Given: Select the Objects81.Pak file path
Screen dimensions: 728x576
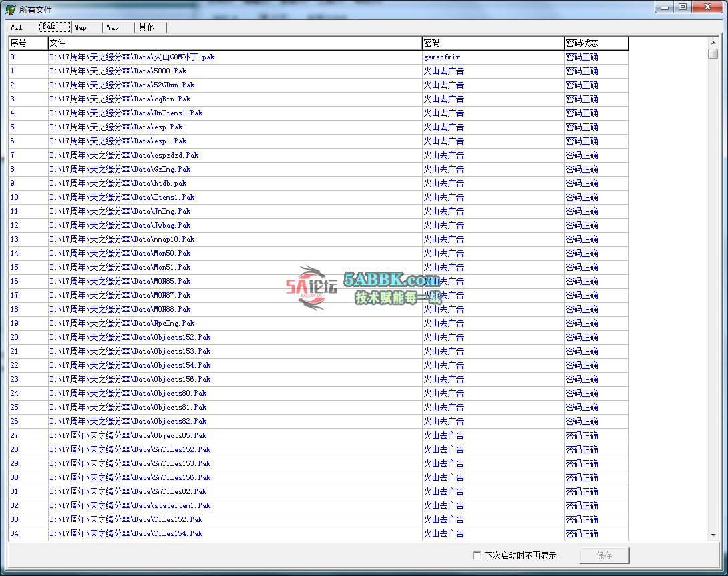Looking at the screenshot, I should pos(128,408).
